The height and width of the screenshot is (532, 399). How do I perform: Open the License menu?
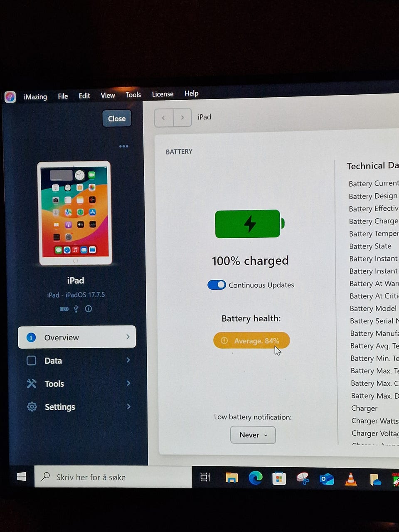163,94
